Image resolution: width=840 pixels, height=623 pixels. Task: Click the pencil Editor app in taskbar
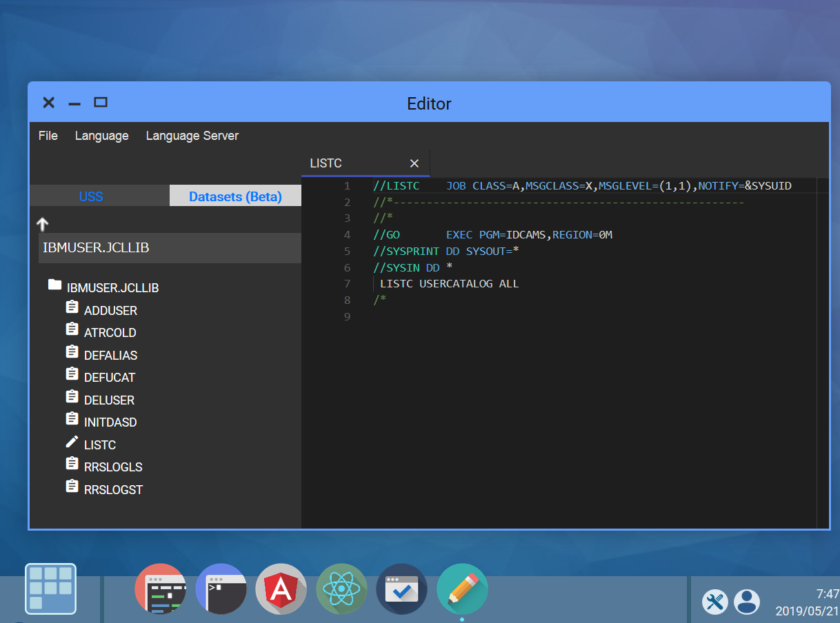click(462, 589)
